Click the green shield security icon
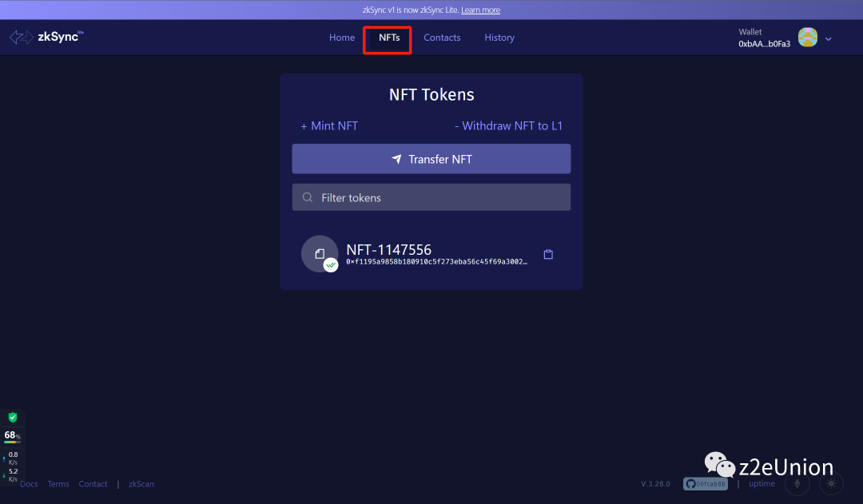The height and width of the screenshot is (504, 863). (13, 417)
